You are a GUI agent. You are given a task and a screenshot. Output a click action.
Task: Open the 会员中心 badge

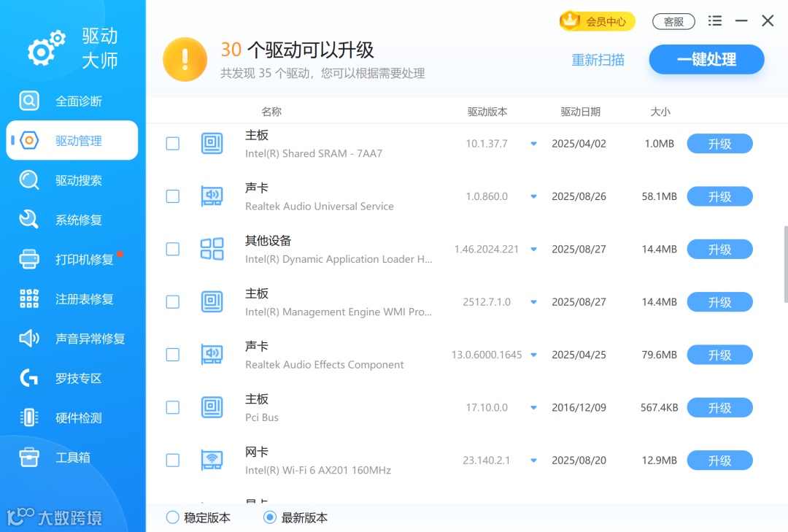click(597, 21)
